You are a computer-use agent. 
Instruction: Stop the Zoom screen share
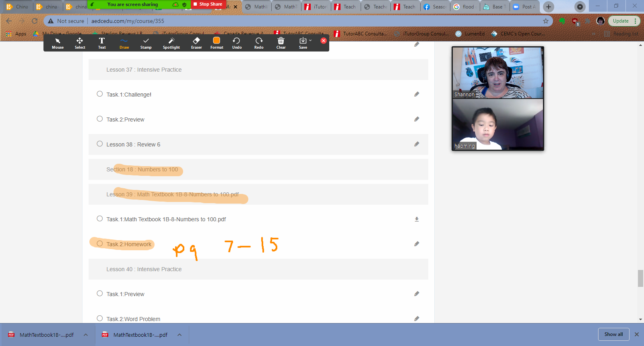click(x=208, y=4)
